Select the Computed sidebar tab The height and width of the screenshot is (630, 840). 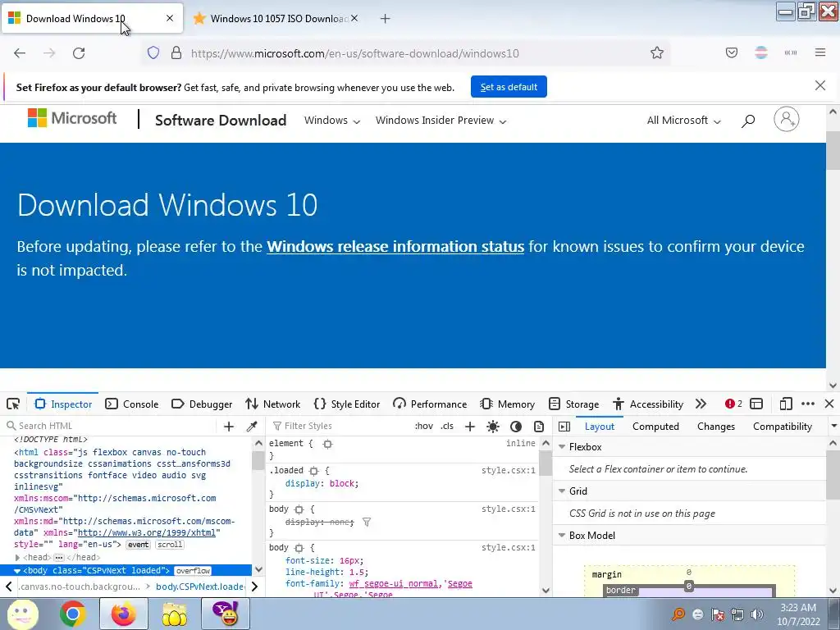[655, 427]
